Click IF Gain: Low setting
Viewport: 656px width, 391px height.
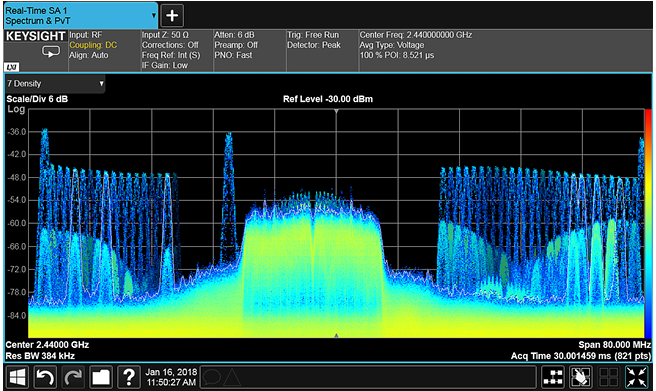click(165, 65)
